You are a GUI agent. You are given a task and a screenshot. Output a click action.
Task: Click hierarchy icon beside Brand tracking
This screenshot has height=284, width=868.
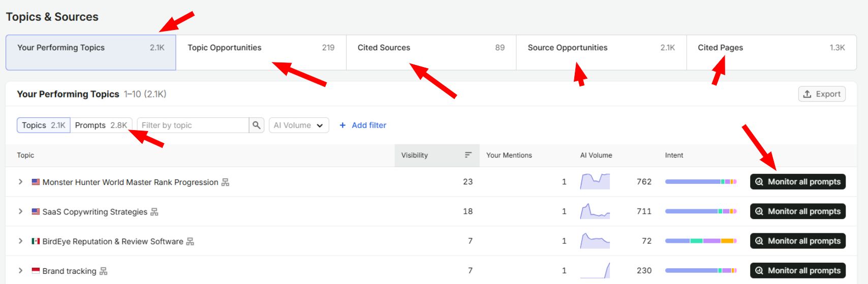coord(103,271)
